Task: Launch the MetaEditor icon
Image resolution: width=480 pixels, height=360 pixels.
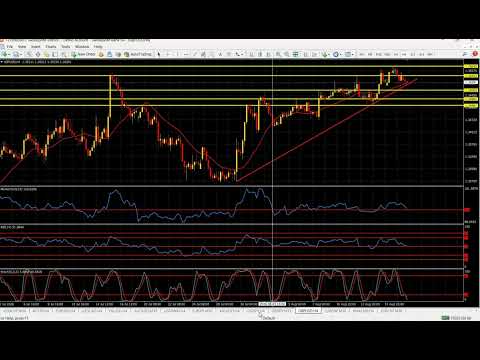Action: click(x=101, y=54)
